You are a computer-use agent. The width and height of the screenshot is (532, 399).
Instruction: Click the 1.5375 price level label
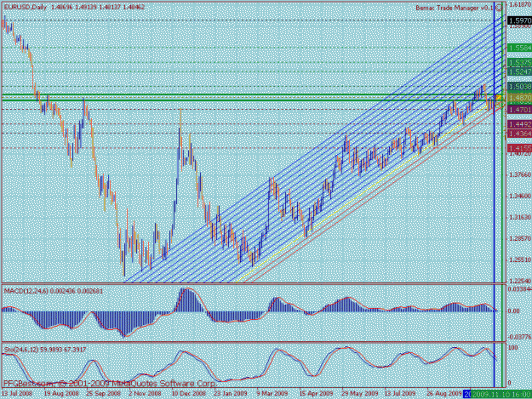(x=520, y=63)
